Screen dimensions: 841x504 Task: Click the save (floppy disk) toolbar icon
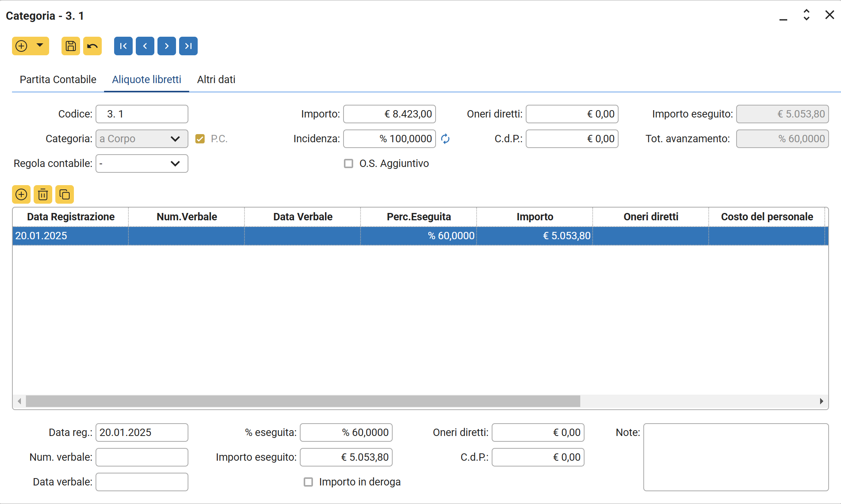(70, 46)
